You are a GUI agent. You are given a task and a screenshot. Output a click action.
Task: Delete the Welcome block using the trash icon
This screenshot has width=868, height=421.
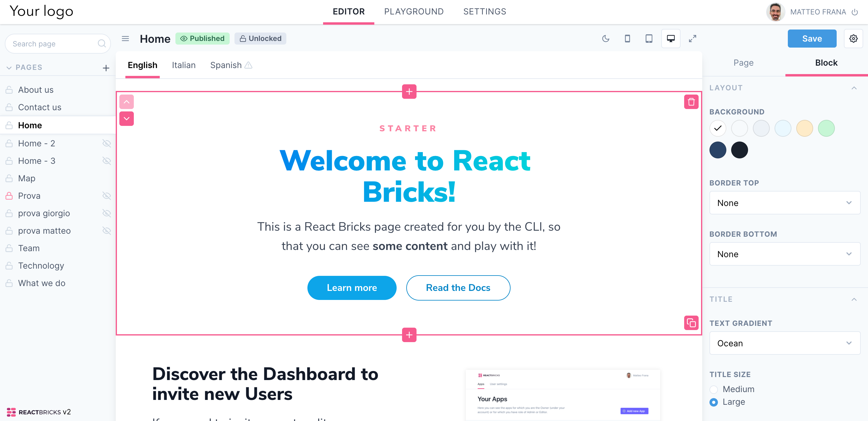click(691, 102)
